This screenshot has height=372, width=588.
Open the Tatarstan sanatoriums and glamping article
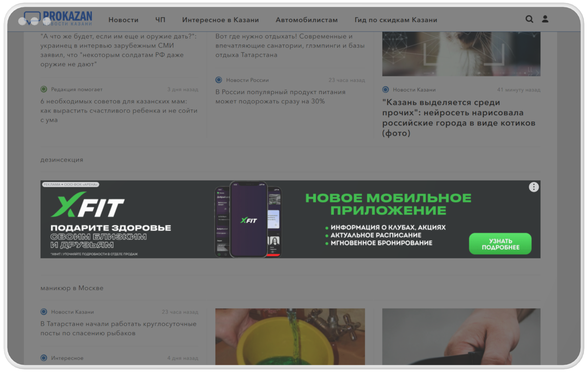click(x=290, y=45)
